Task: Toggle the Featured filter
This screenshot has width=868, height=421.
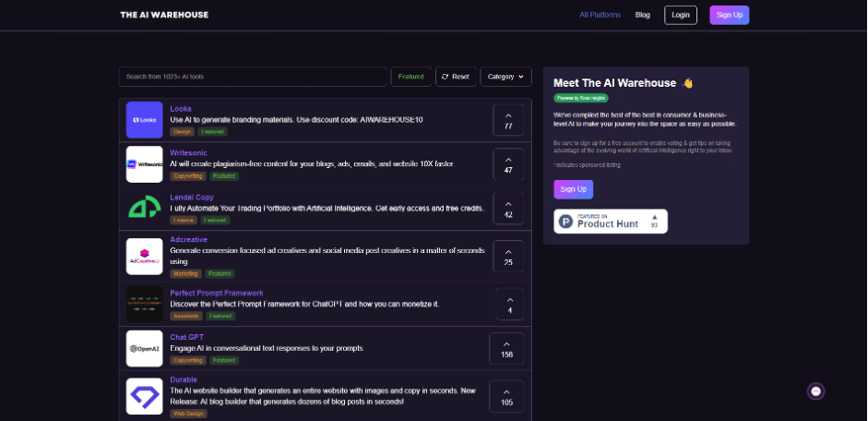Action: 411,77
